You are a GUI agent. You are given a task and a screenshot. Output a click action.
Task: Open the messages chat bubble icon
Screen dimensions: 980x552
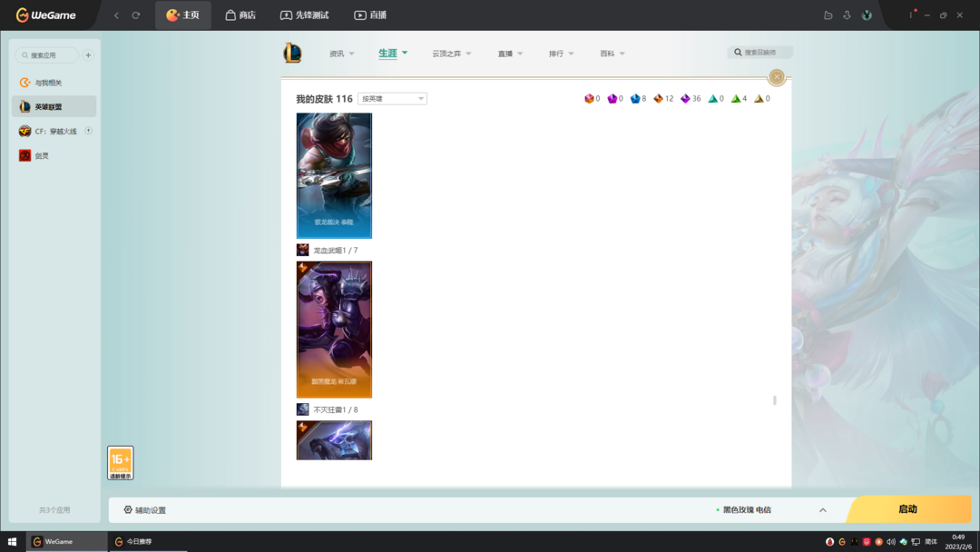point(828,15)
